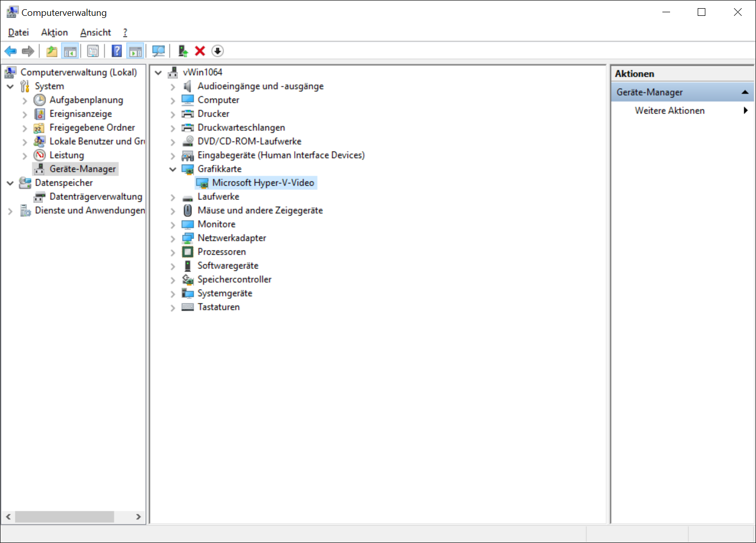Click the Drucker printer icon
The height and width of the screenshot is (543, 756).
click(188, 114)
